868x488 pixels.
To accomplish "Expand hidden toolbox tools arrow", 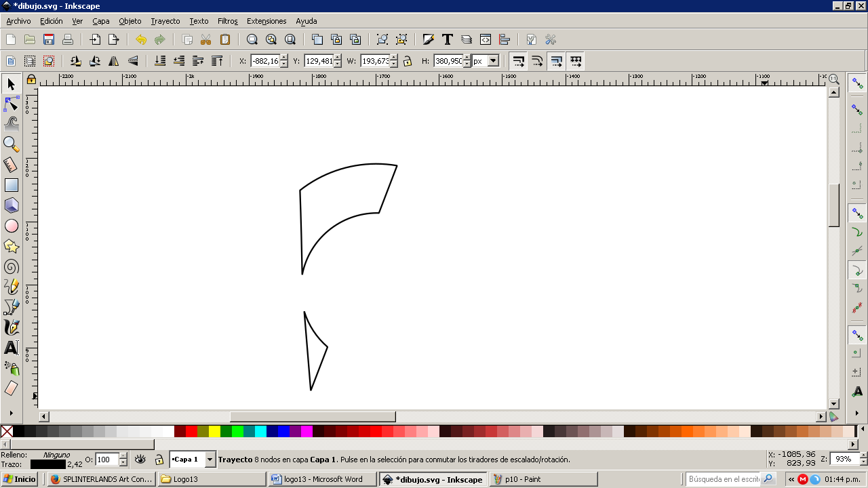I will tap(12, 411).
